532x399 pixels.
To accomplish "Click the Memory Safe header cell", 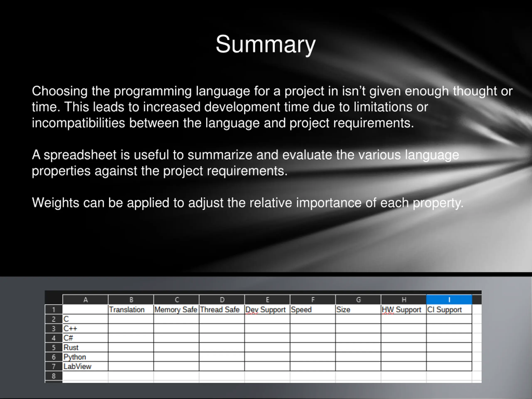I will (176, 310).
